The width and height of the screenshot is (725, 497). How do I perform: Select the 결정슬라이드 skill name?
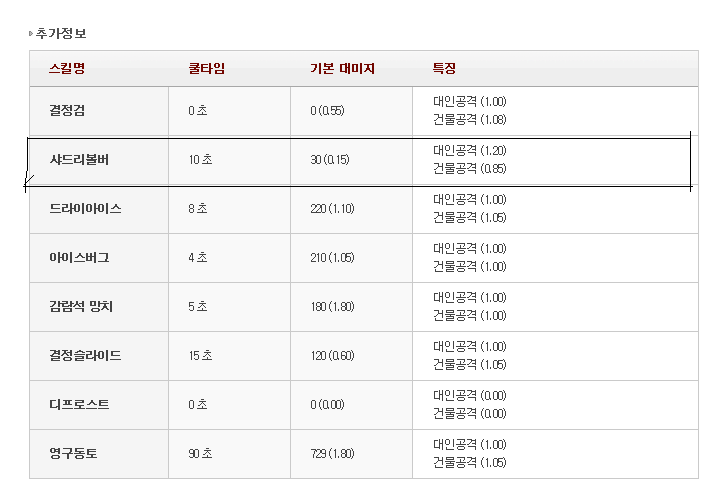click(85, 356)
